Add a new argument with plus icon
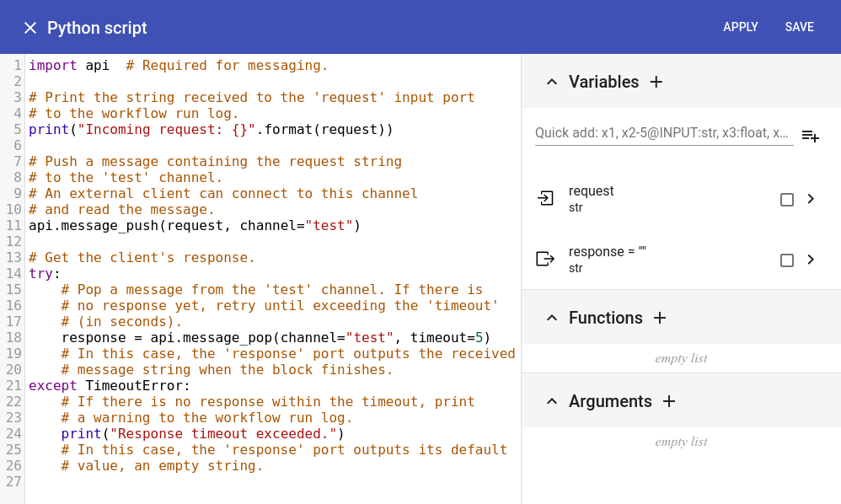This screenshot has height=504, width=841. click(x=669, y=401)
